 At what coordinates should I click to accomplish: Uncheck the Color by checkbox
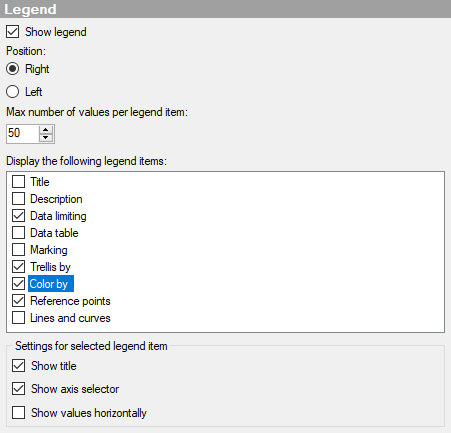[18, 284]
